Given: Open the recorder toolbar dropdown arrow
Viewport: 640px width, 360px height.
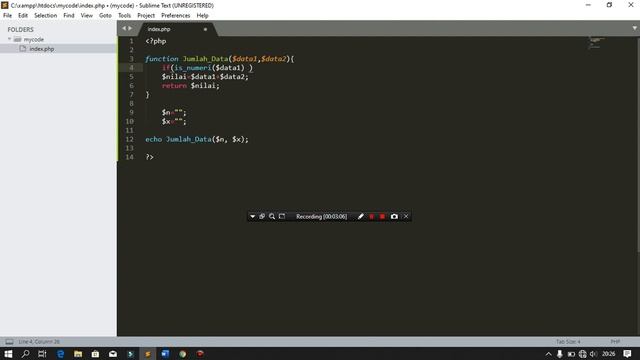Looking at the screenshot, I should [x=252, y=216].
